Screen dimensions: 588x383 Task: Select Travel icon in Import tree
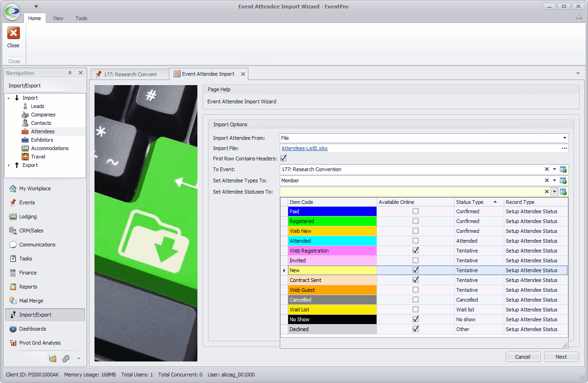coord(25,157)
